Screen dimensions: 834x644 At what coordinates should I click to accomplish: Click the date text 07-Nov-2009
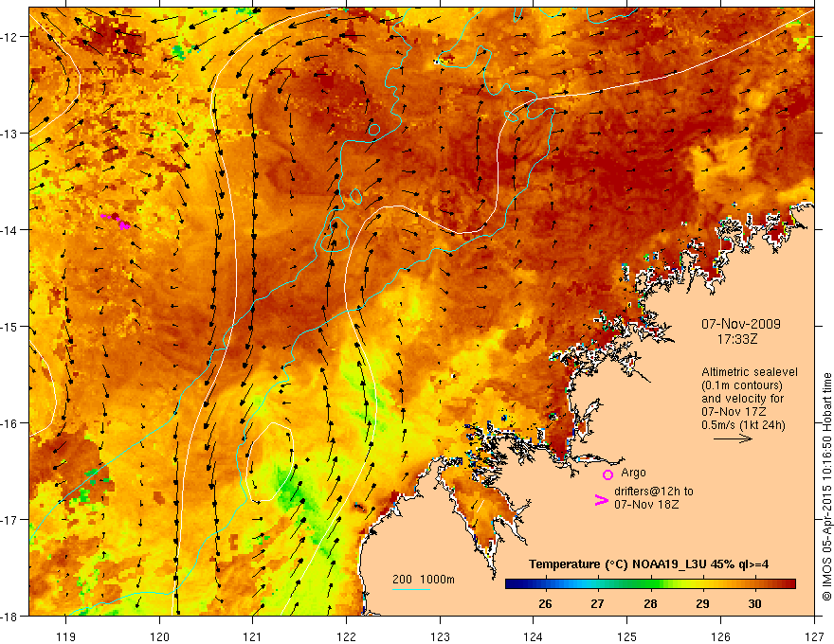[741, 324]
